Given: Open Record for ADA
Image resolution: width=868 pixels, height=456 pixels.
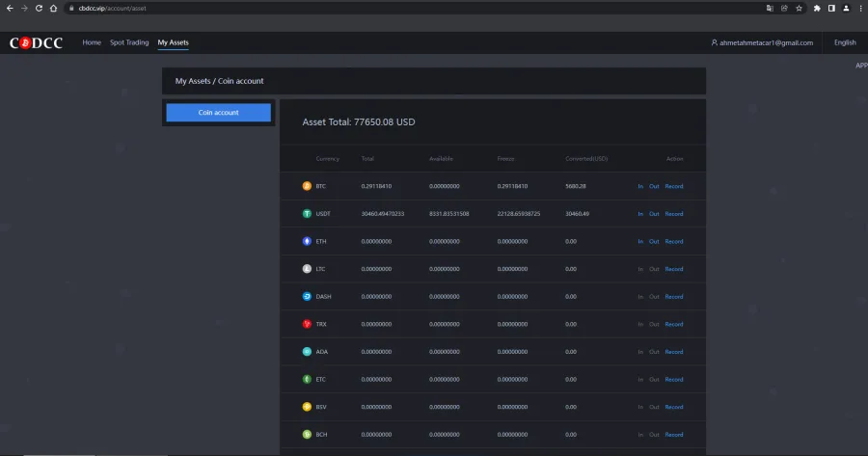Looking at the screenshot, I should click(674, 352).
